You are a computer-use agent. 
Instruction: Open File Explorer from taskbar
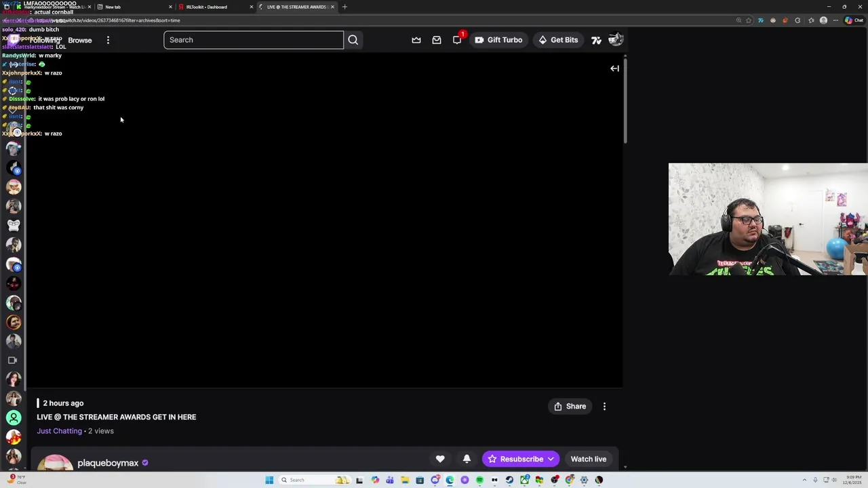pyautogui.click(x=405, y=480)
